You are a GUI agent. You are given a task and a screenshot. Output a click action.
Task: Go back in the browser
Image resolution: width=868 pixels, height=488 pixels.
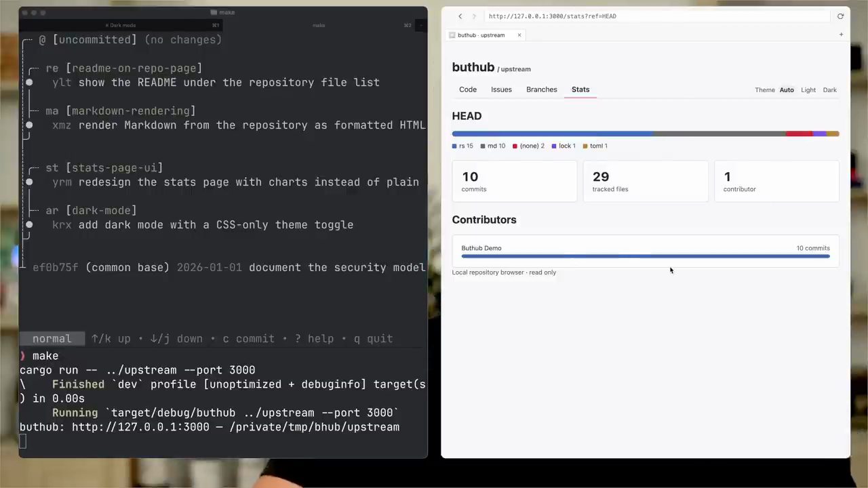(460, 16)
